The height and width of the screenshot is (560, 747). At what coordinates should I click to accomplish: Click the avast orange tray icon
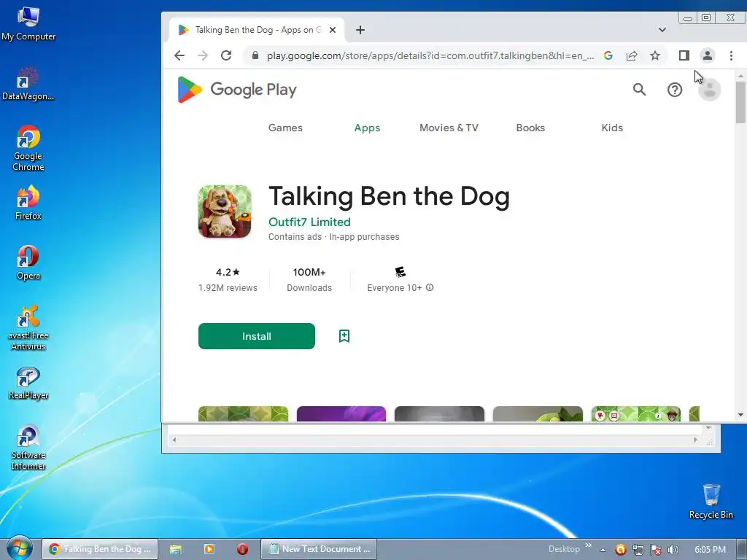(620, 550)
